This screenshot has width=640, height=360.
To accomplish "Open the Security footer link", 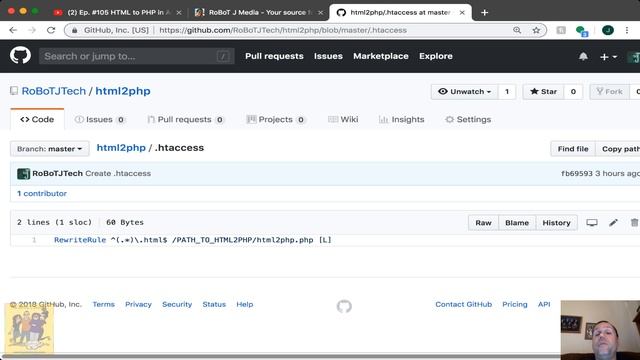I will click(x=177, y=304).
